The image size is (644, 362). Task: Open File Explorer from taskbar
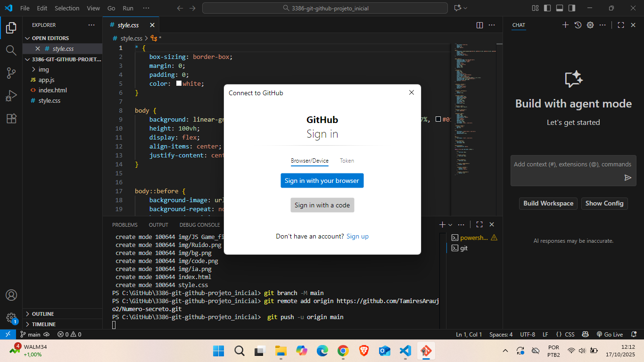281,351
